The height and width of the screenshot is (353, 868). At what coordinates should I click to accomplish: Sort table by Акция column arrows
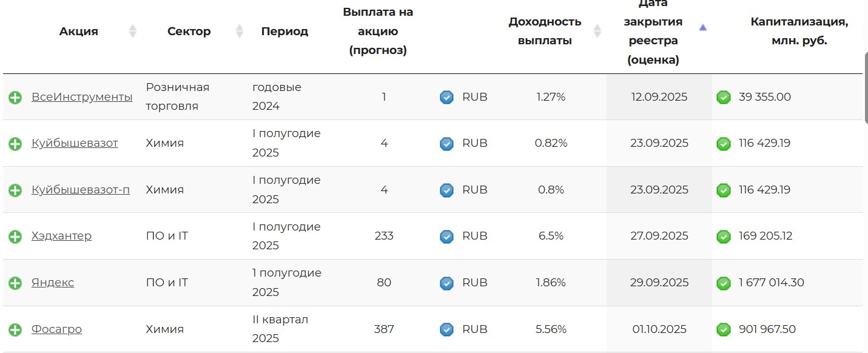133,32
